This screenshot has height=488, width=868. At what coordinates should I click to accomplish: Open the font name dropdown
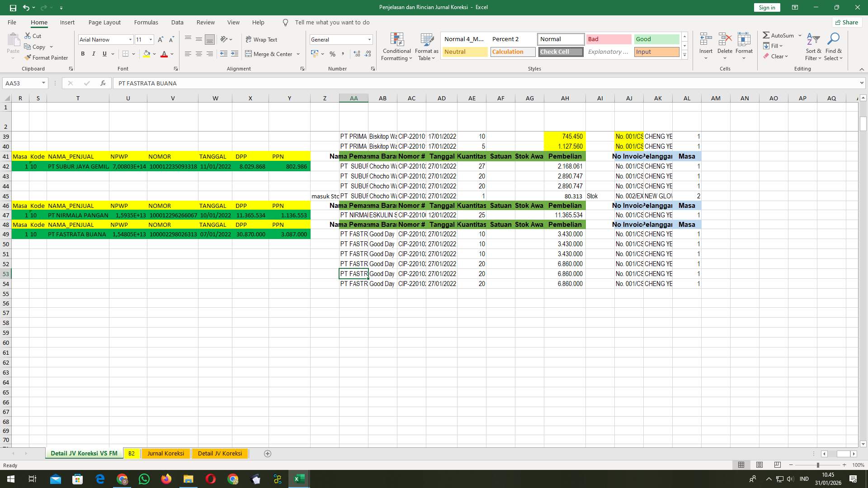pyautogui.click(x=130, y=39)
